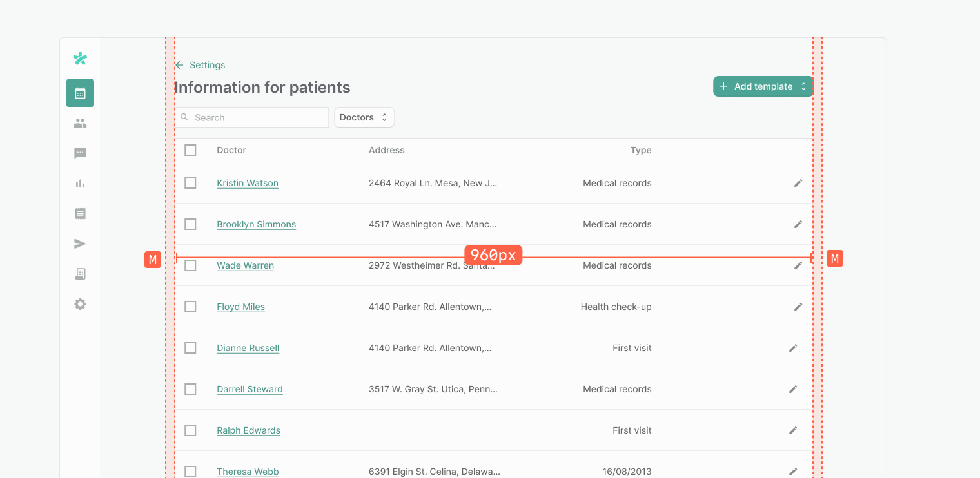Screen dimensions: 980x478
Task: Click the paper plane send icon
Action: pos(80,244)
